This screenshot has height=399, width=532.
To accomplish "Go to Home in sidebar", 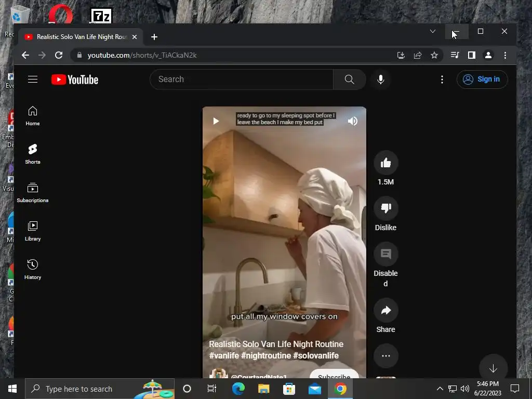I will tap(33, 116).
